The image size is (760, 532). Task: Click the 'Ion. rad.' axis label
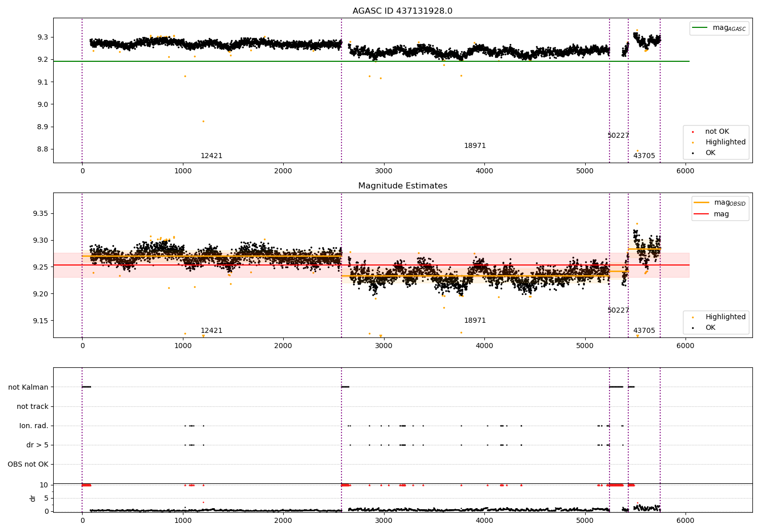click(x=34, y=426)
